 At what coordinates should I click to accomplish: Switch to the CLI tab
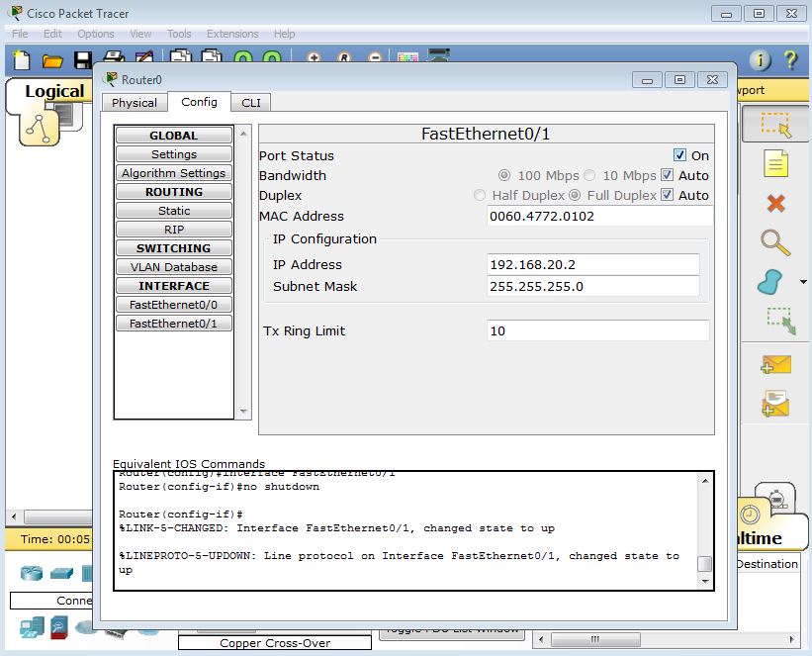point(251,103)
